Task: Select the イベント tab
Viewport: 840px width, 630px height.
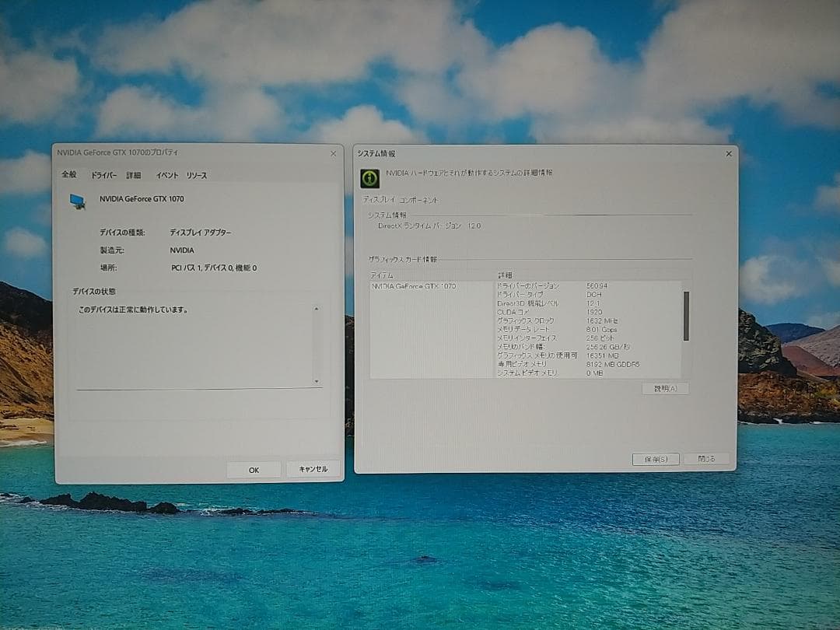Action: [166, 176]
